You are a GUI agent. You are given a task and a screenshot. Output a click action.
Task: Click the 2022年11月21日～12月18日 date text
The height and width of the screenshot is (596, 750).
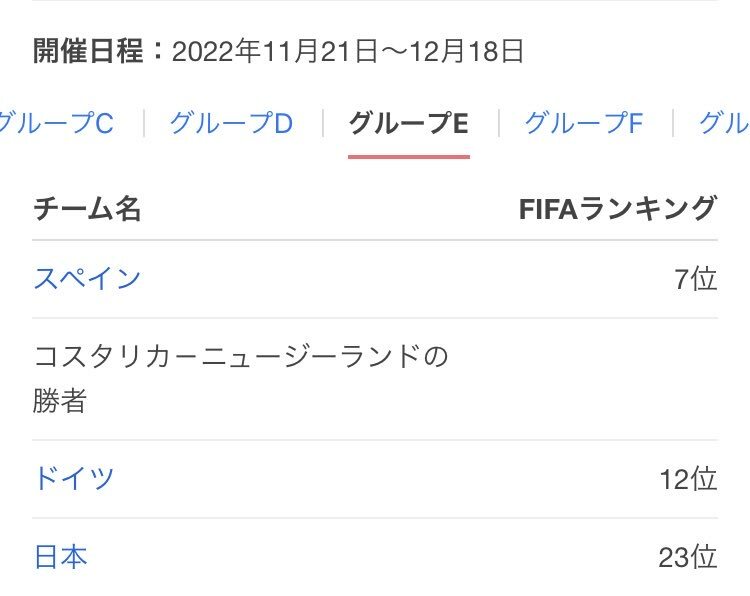[348, 51]
